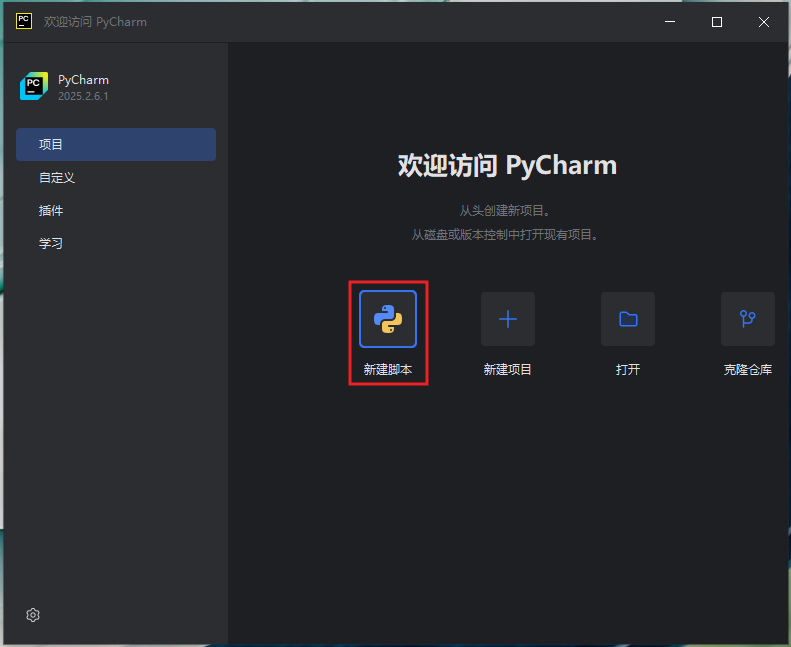The height and width of the screenshot is (647, 791).
Task: Click the 打开 label
Action: 628,370
